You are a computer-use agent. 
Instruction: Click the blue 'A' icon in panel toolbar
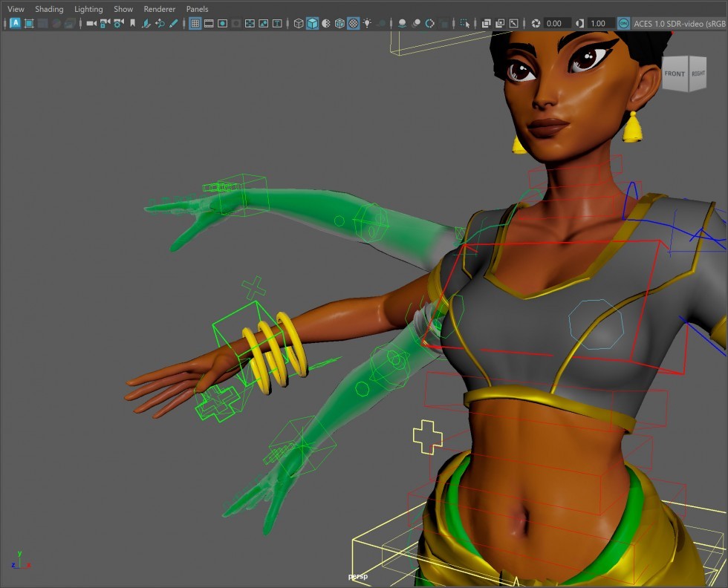[16, 23]
